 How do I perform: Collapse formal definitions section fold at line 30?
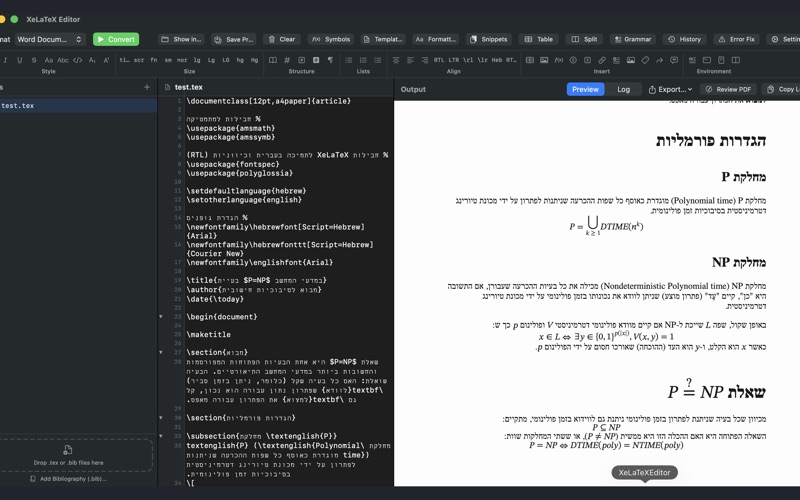tap(161, 418)
